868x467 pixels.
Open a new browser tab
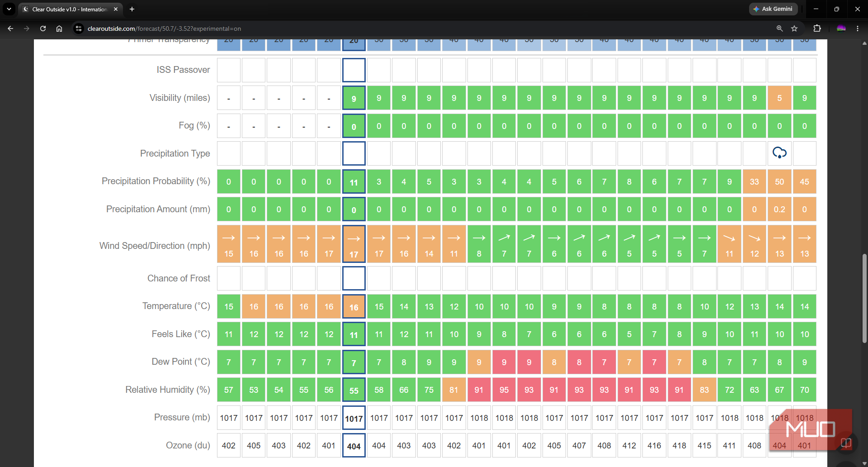[132, 9]
